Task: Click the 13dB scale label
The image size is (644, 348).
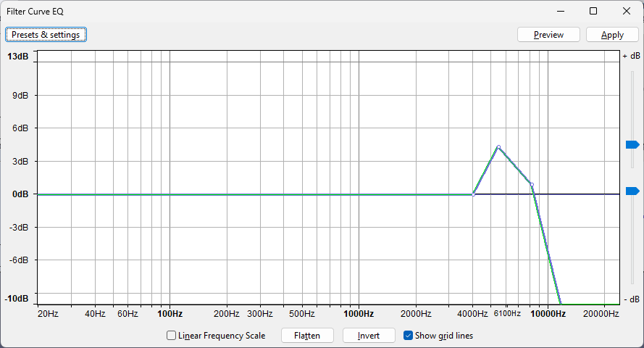Action: 18,57
